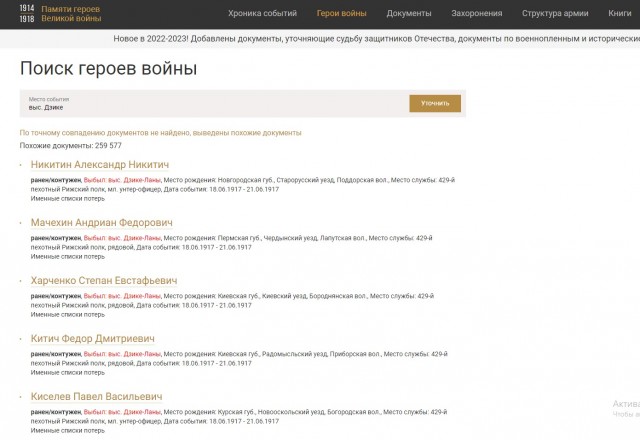Open Памяти героев Великой войны home link

[71, 13]
